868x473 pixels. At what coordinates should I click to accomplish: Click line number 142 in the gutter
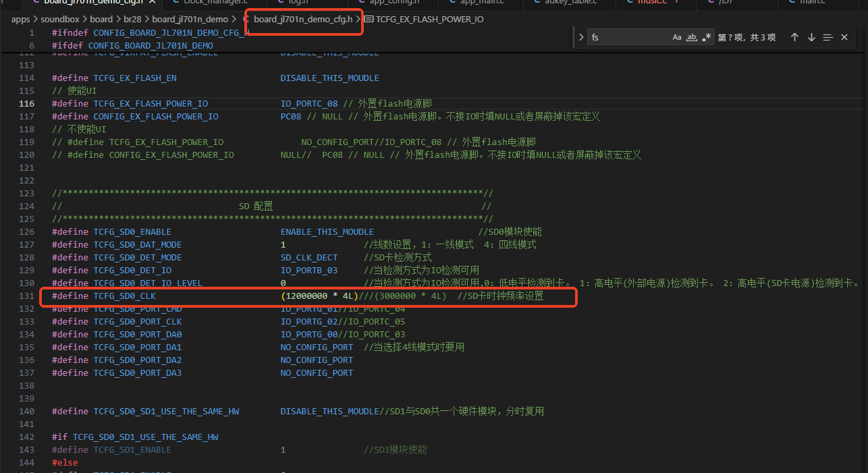coord(27,437)
